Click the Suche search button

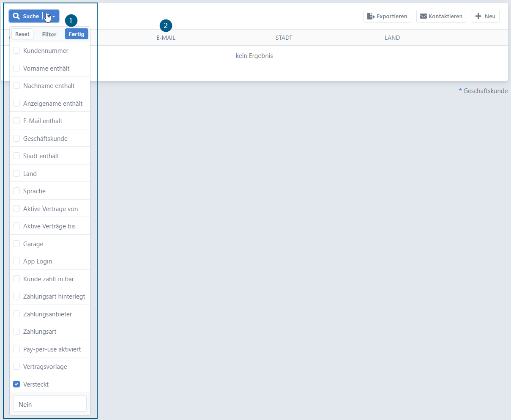(26, 16)
